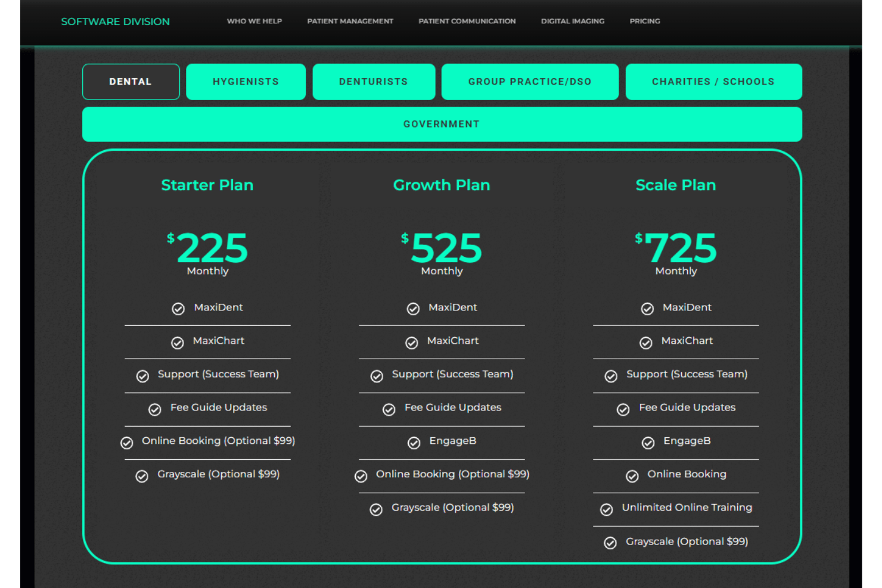Select the Group Practice/DSO tab
882x588 pixels.
[530, 82]
